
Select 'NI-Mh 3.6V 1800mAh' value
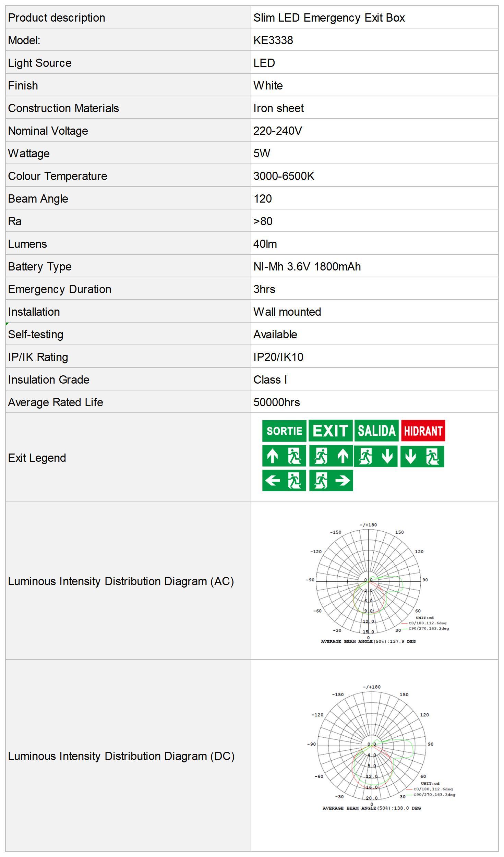(x=307, y=266)
